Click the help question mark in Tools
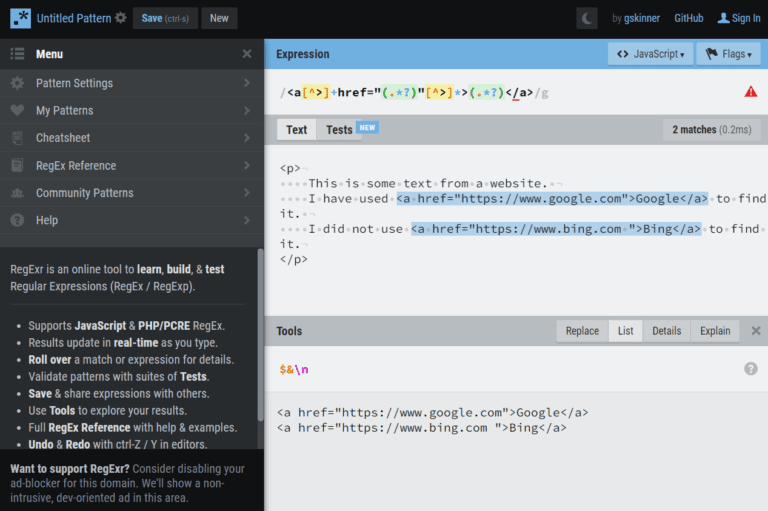768x511 pixels. (750, 369)
